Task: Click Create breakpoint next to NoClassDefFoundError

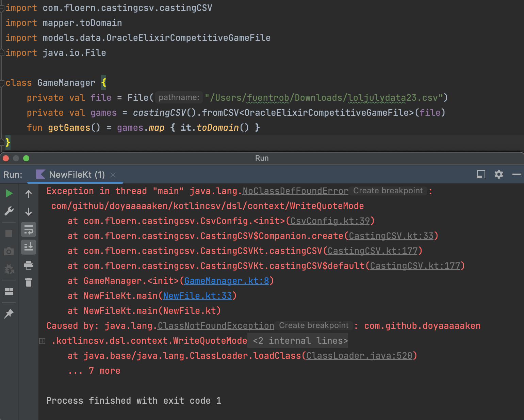Action: tap(388, 191)
